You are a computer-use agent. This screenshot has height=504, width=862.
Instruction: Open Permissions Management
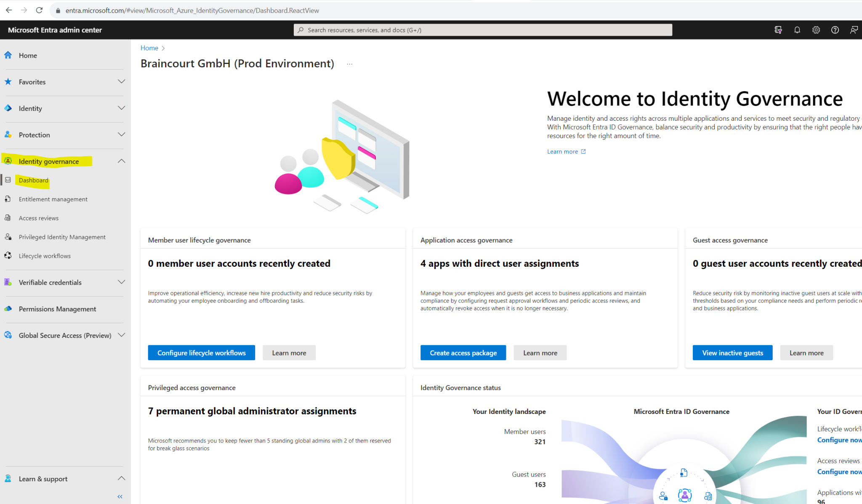pyautogui.click(x=57, y=309)
